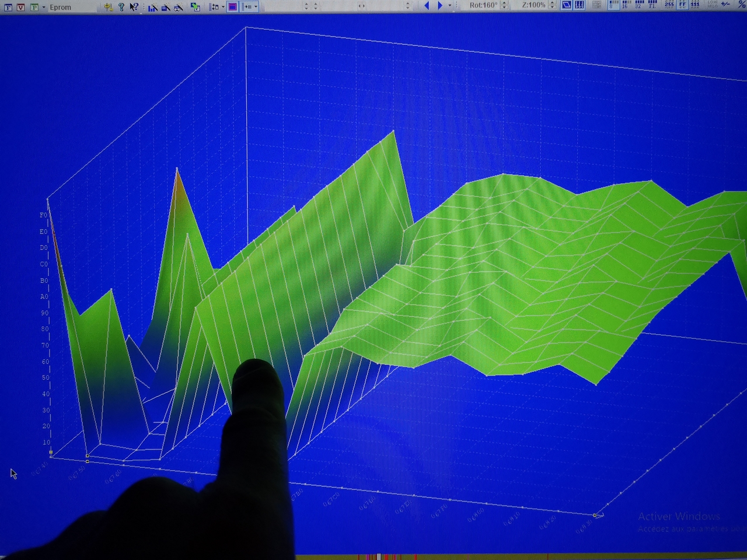747x560 pixels.
Task: Click the question mark help icon
Action: [x=121, y=7]
